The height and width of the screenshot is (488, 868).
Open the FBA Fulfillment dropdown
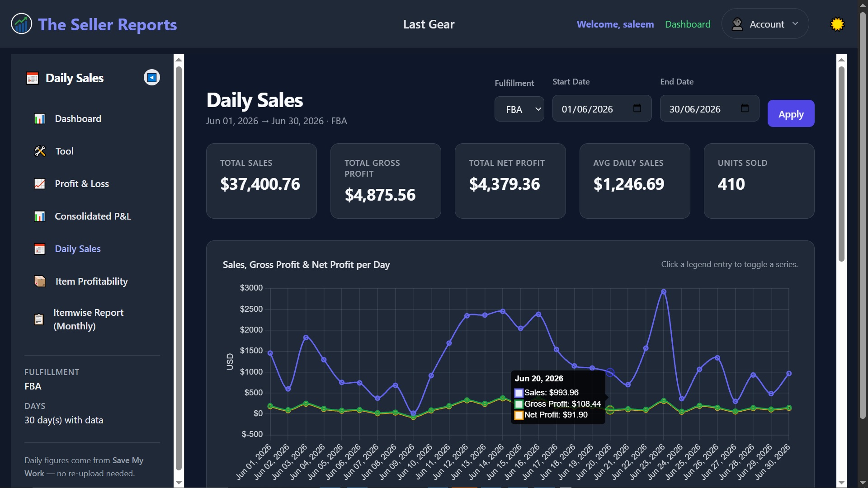point(519,109)
